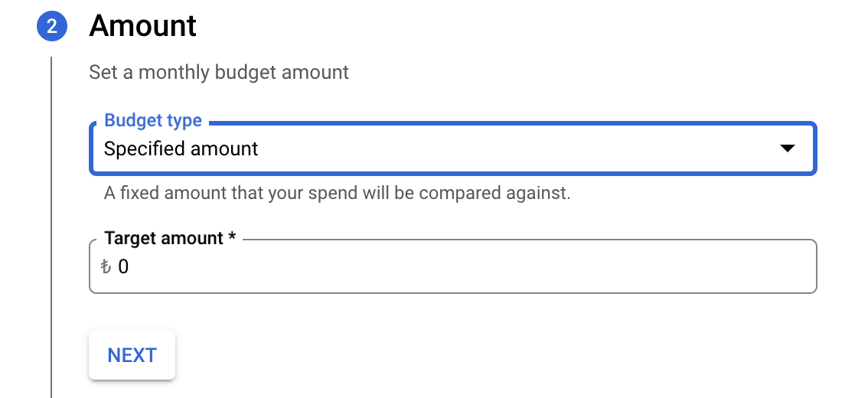Click the required asterisk on Target amount
Image resolution: width=868 pixels, height=398 pixels.
[232, 237]
